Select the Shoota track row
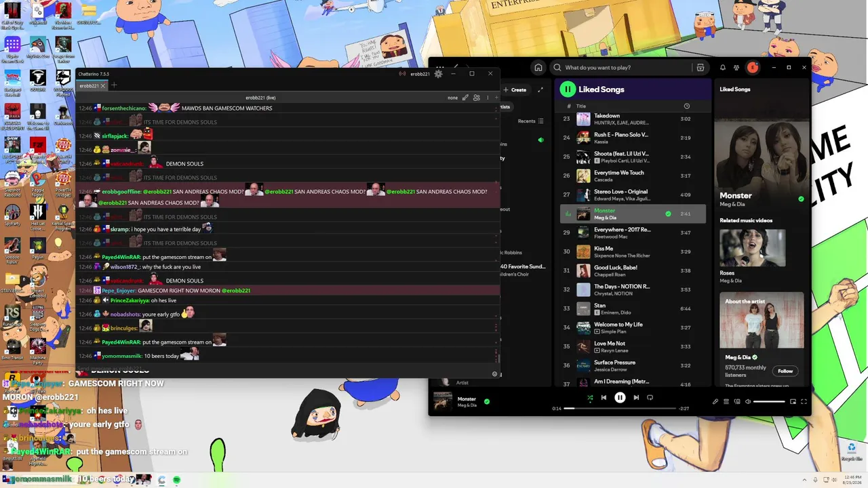 [633, 157]
